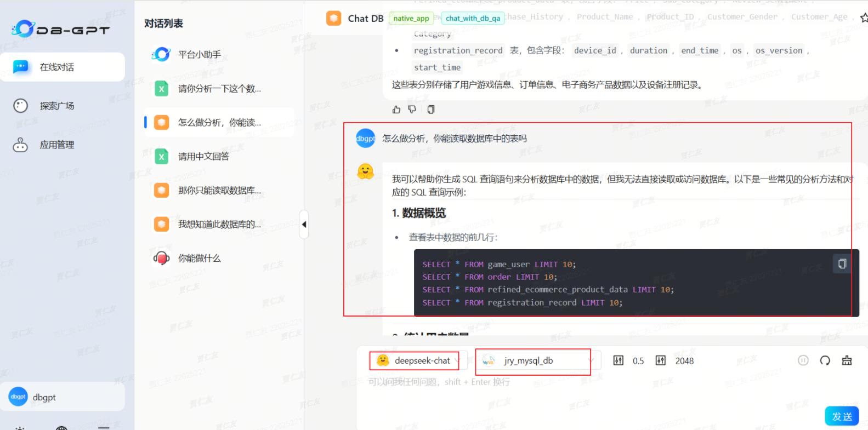Click the 1. 数据概览 heading
This screenshot has height=430, width=868.
click(x=419, y=213)
